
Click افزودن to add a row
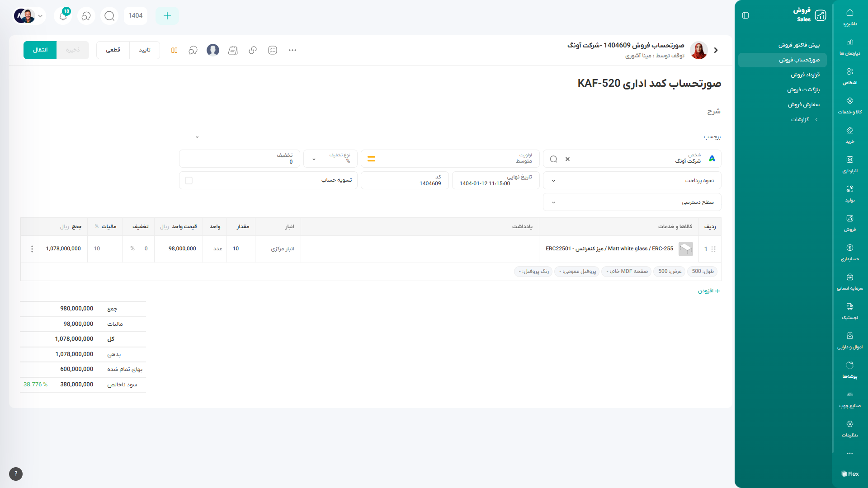coord(708,291)
